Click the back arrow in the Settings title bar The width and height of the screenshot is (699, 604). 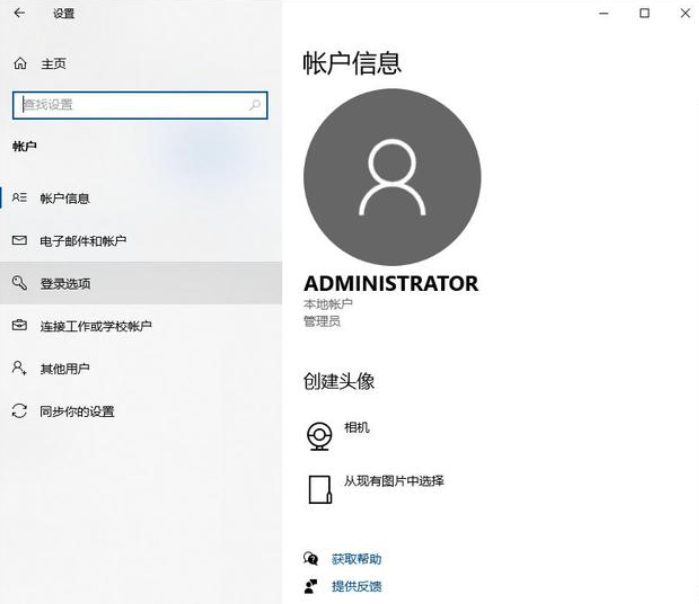tap(19, 13)
